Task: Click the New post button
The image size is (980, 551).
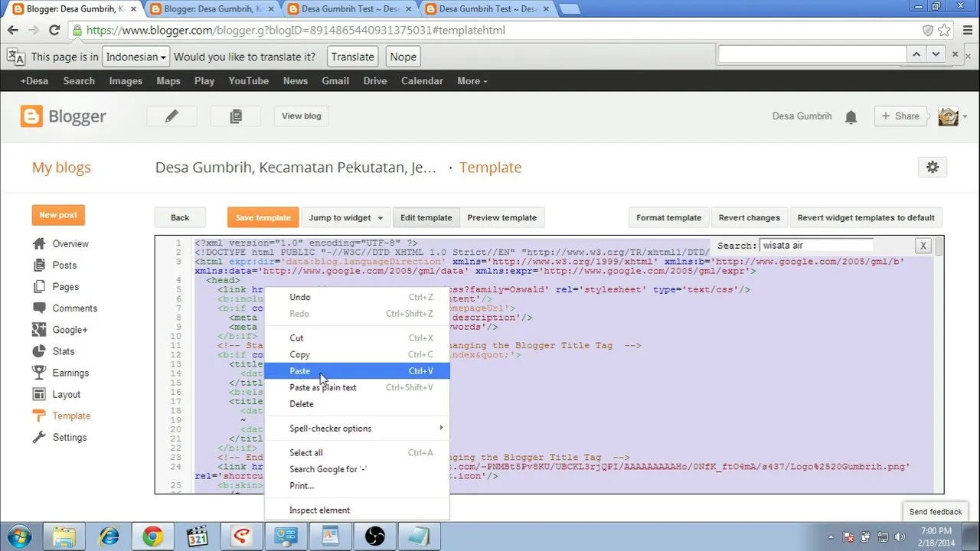Action: [58, 215]
